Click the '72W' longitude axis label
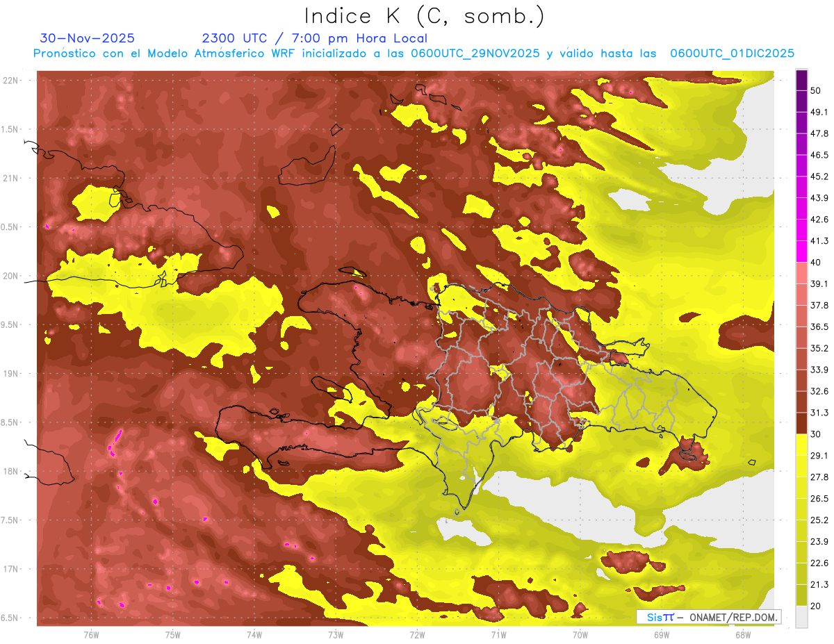Image resolution: width=834 pixels, height=644 pixels. 417,635
